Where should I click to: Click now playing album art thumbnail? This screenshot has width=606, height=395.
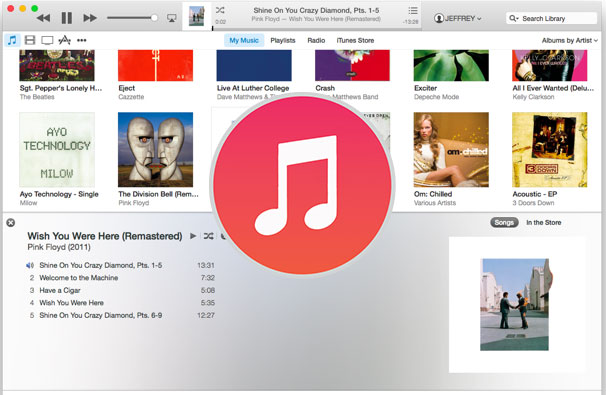click(196, 16)
